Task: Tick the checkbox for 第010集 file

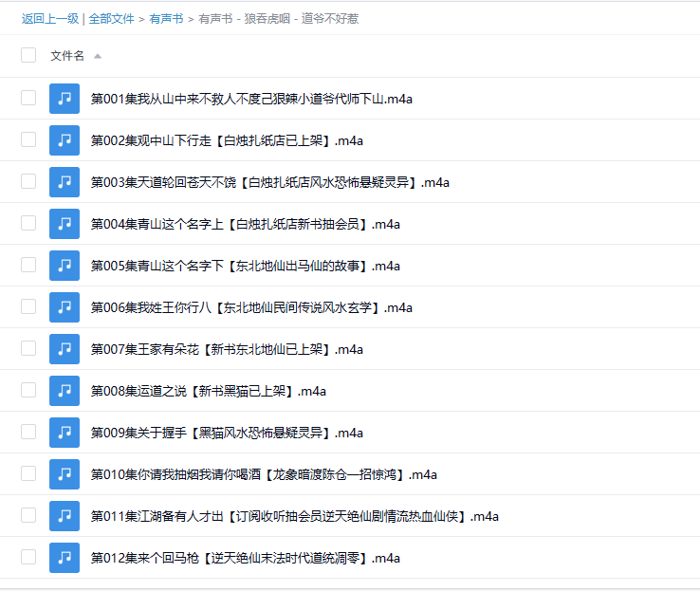Action: pos(28,473)
